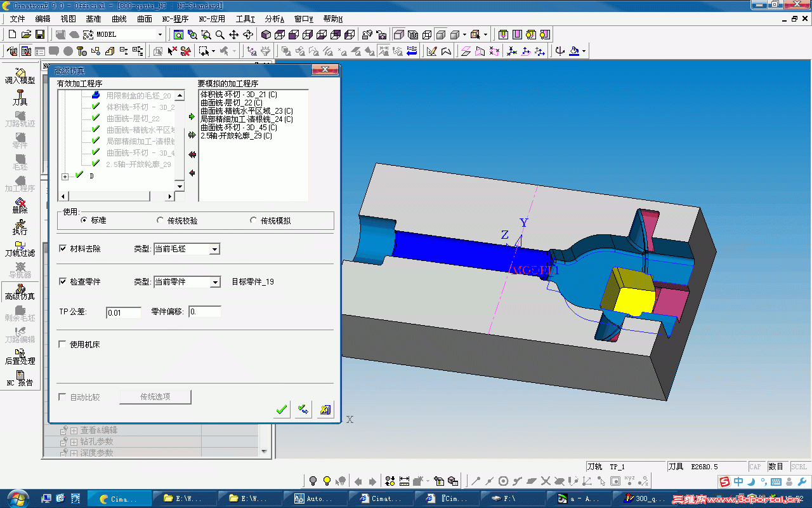Save the document with the floppy icon

[x=39, y=34]
